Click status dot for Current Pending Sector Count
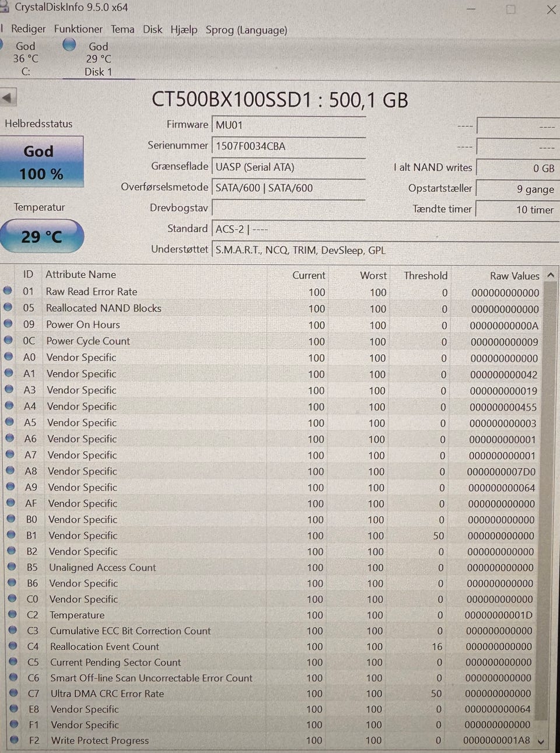 pos(13,661)
